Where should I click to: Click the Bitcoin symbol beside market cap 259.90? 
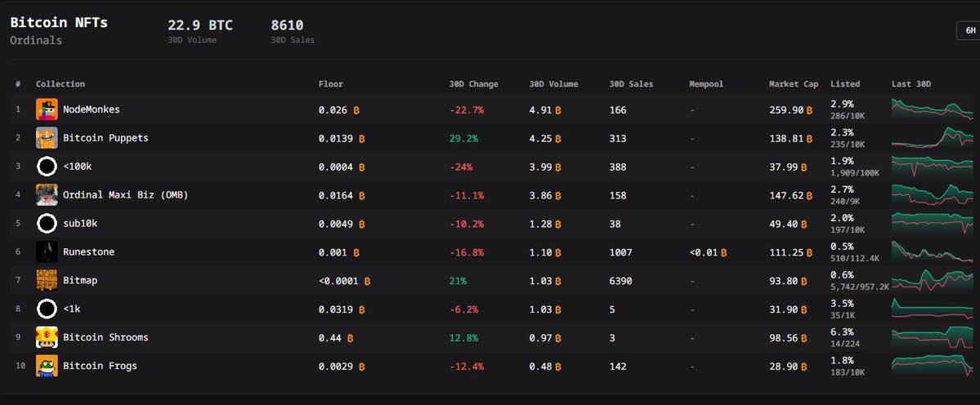click(809, 110)
